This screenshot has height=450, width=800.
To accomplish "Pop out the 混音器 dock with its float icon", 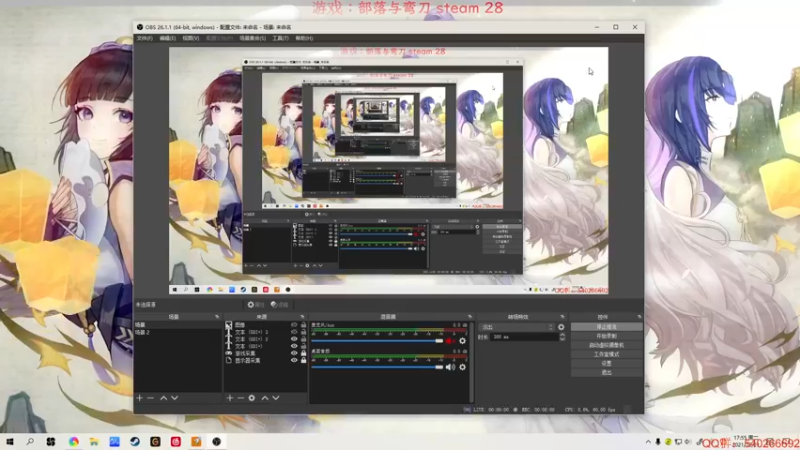I will point(470,317).
